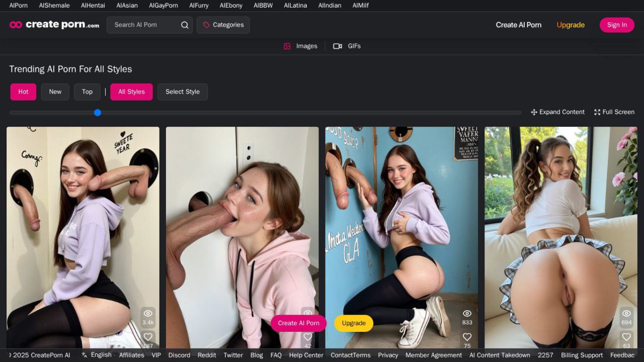Open the English language selector
Viewport: 644px width, 362px height.
point(97,354)
